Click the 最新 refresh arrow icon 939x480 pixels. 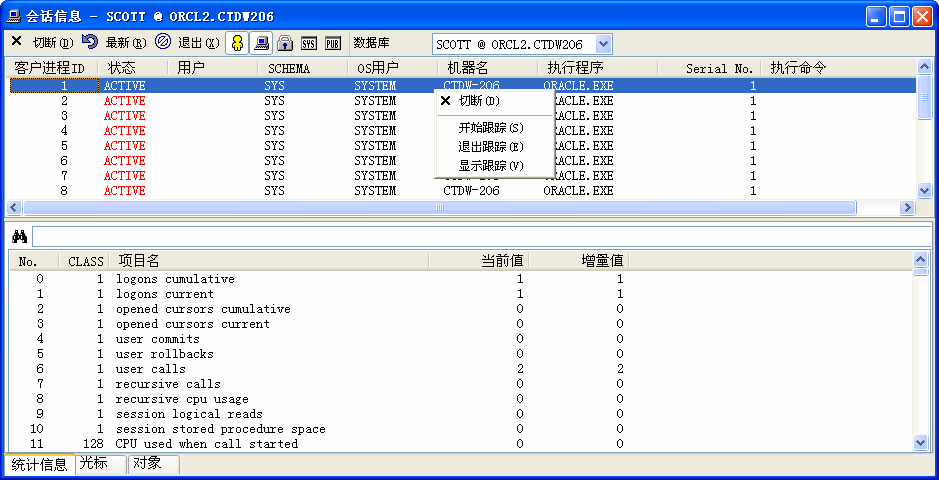click(90, 42)
